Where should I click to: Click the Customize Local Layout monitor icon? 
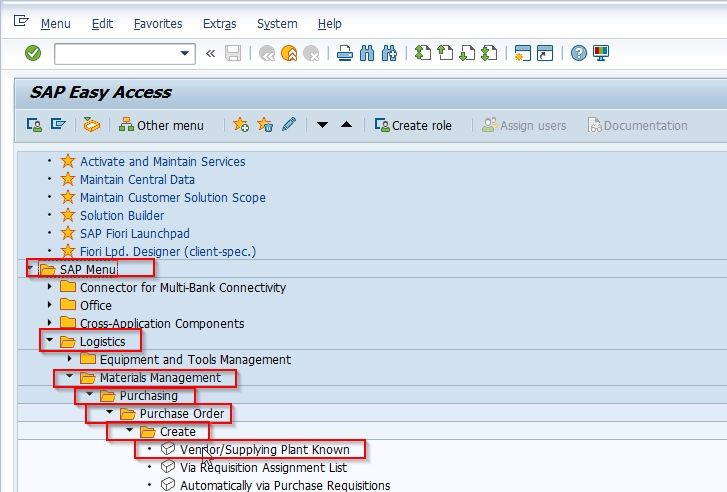click(x=601, y=53)
